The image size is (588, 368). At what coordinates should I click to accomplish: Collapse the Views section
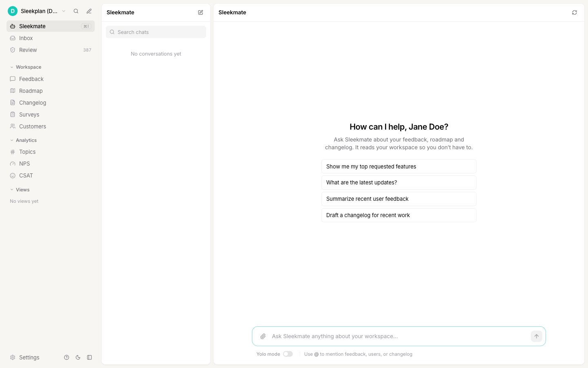click(x=20, y=190)
